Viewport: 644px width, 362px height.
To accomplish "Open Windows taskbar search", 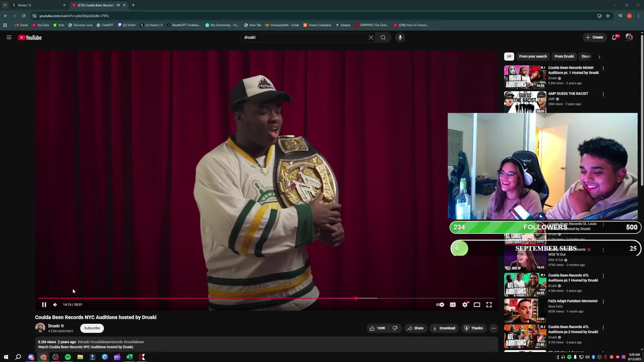I will pos(18,357).
